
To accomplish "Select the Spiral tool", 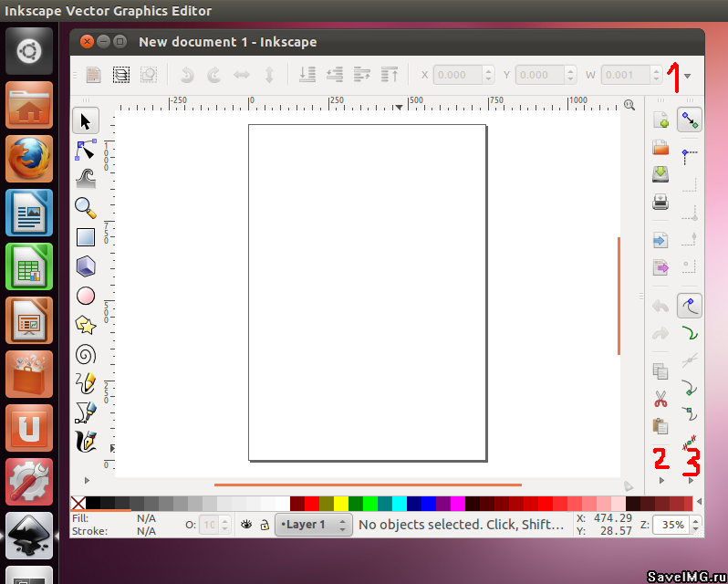I will [x=86, y=355].
